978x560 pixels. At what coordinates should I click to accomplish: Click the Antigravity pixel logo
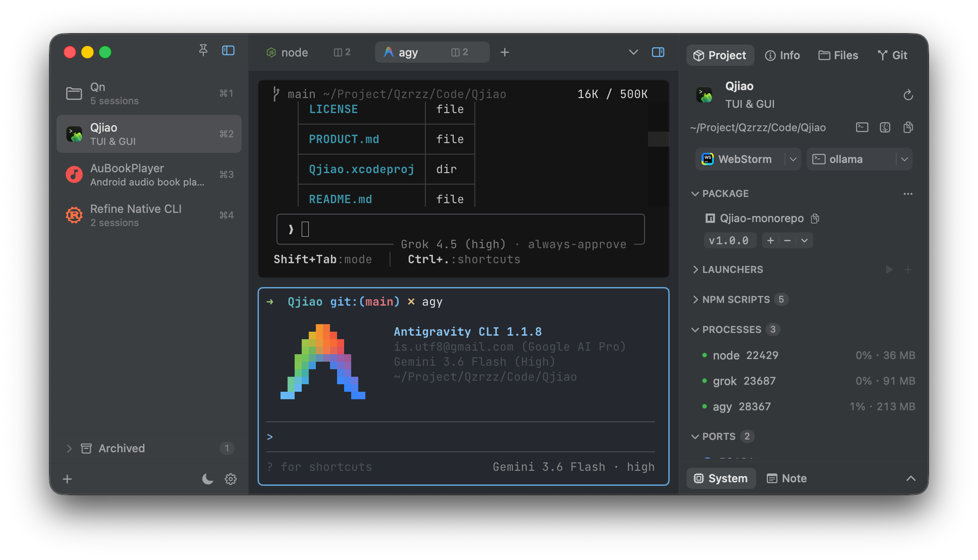pos(323,362)
